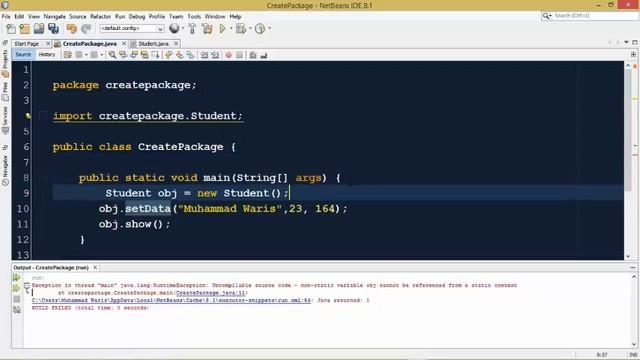Viewport: 640px width, 360px height.
Task: Open the Run Project dropdown arrow
Action: [x=231, y=29]
